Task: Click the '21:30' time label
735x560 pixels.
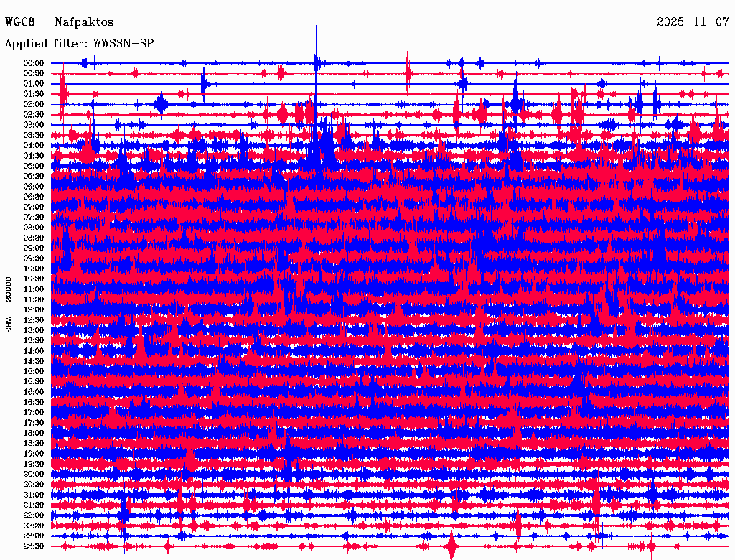Action: [x=34, y=505]
